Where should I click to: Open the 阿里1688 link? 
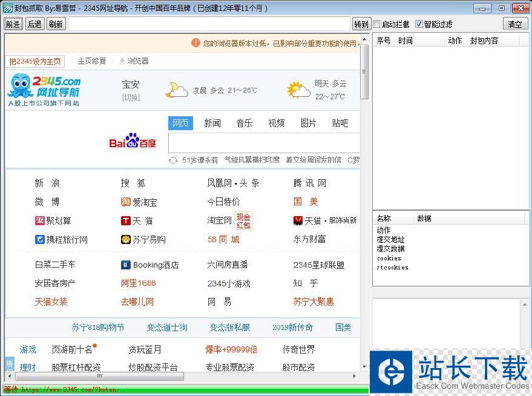click(139, 283)
